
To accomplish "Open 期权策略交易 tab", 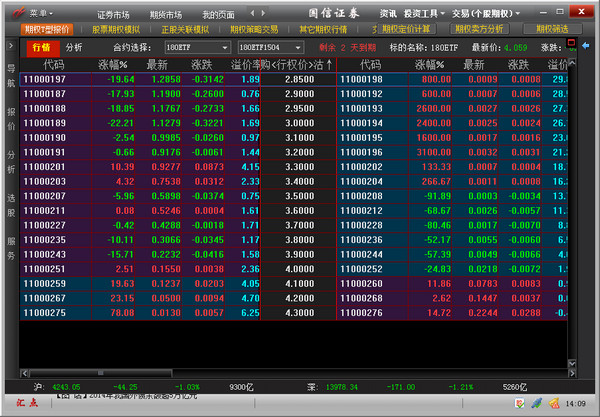I will coord(254,29).
